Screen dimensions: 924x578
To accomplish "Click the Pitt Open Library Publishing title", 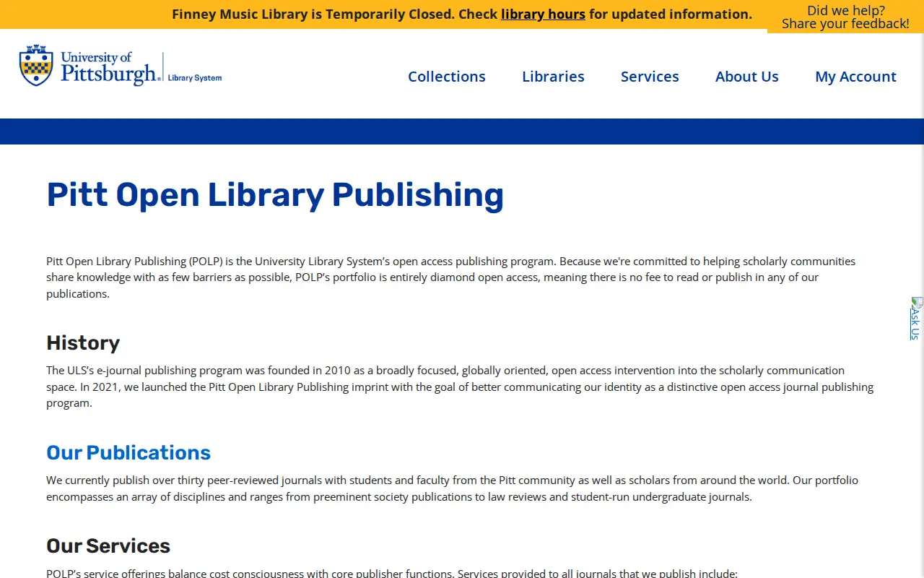I will 275,195.
